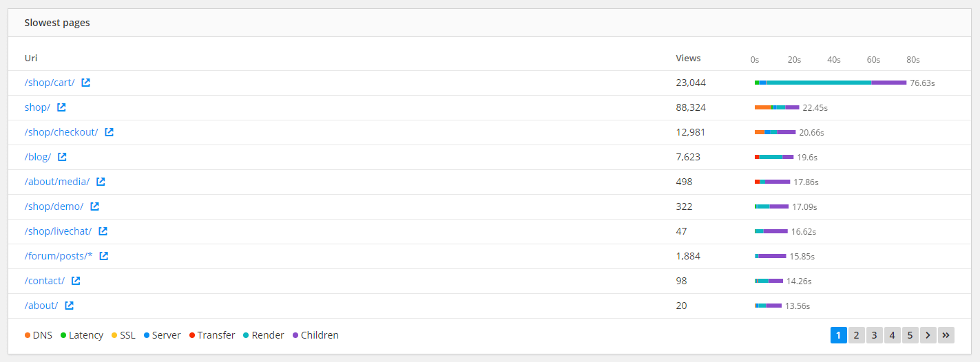This screenshot has width=980, height=362.
Task: Sort table by Views column header
Action: [688, 58]
